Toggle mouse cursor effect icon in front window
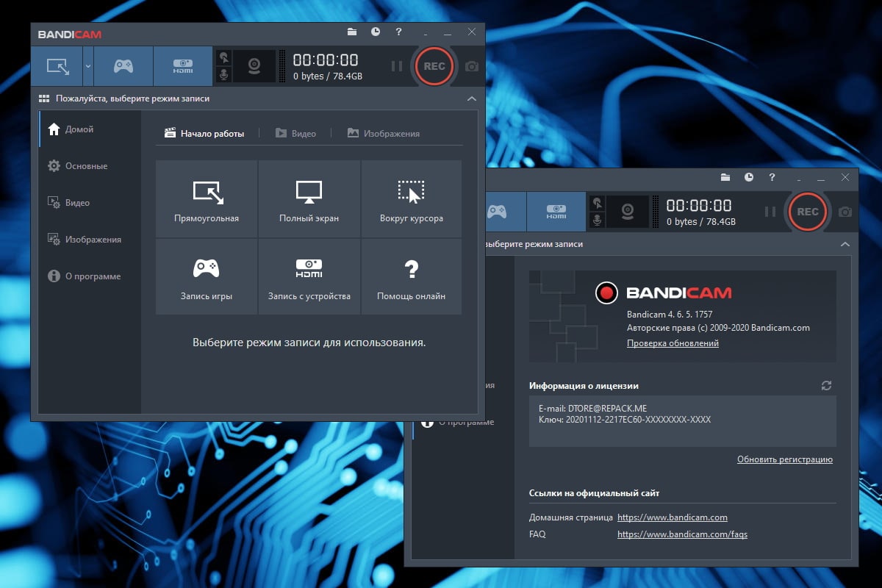882x588 pixels. click(x=223, y=57)
